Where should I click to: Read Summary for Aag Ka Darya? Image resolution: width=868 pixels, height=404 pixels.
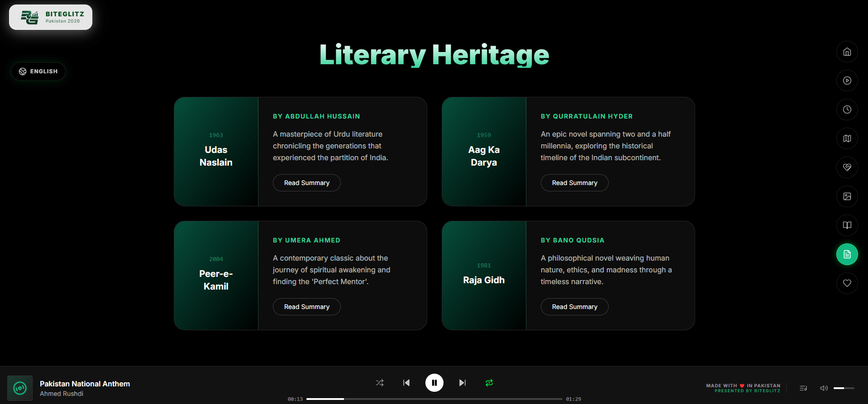tap(575, 183)
